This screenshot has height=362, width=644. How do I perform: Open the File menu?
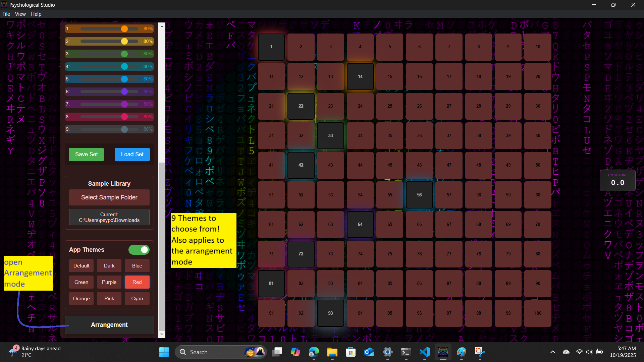click(x=6, y=14)
